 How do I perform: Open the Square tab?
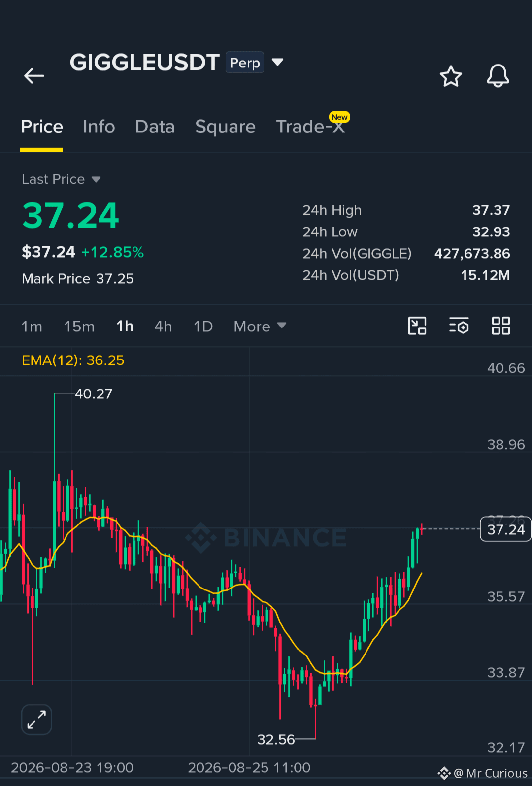click(225, 127)
